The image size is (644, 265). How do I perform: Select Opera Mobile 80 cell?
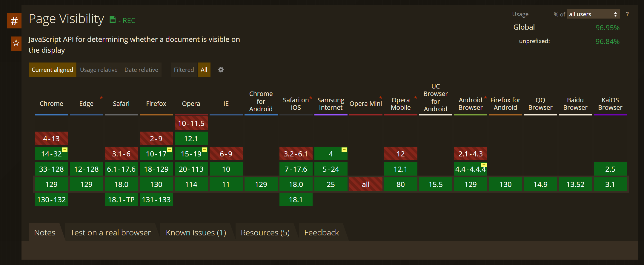(x=401, y=184)
